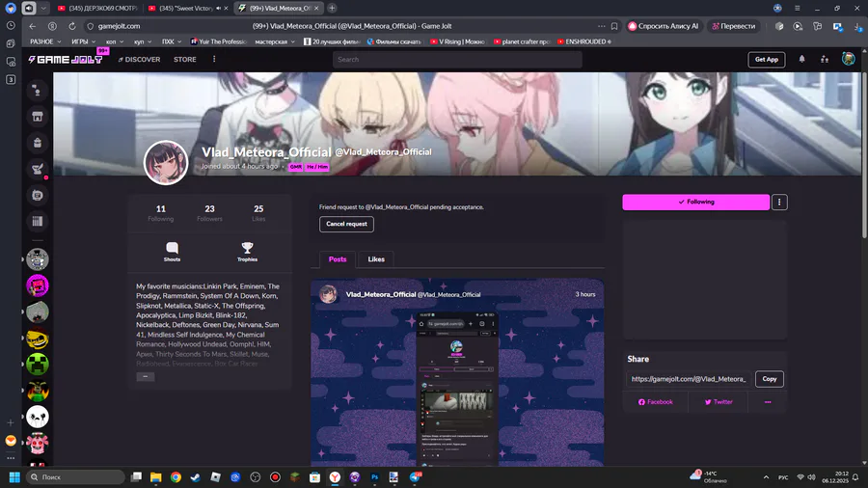Open the backpack icon in the sidebar
868x488 pixels.
[37, 143]
